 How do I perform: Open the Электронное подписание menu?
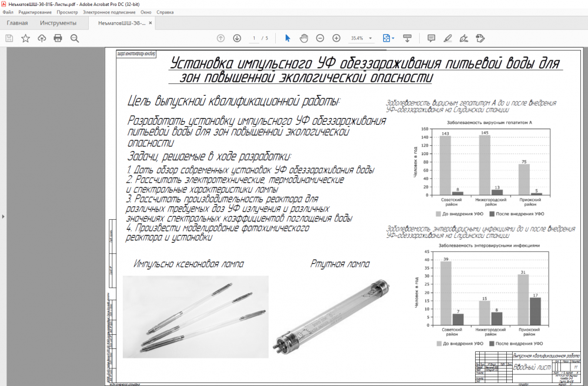[x=109, y=12]
